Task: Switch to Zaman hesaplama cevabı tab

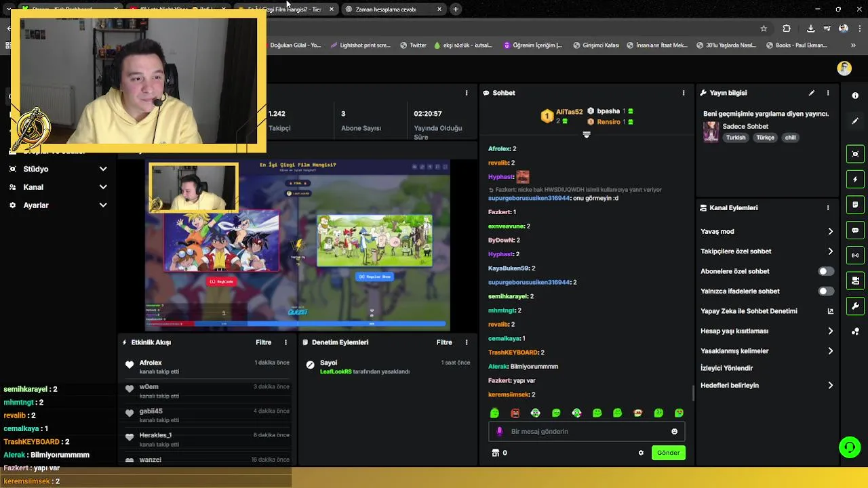Action: coord(393,9)
